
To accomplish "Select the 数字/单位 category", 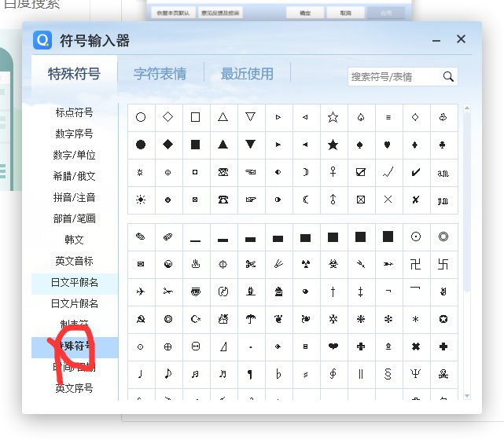I will click(x=74, y=155).
